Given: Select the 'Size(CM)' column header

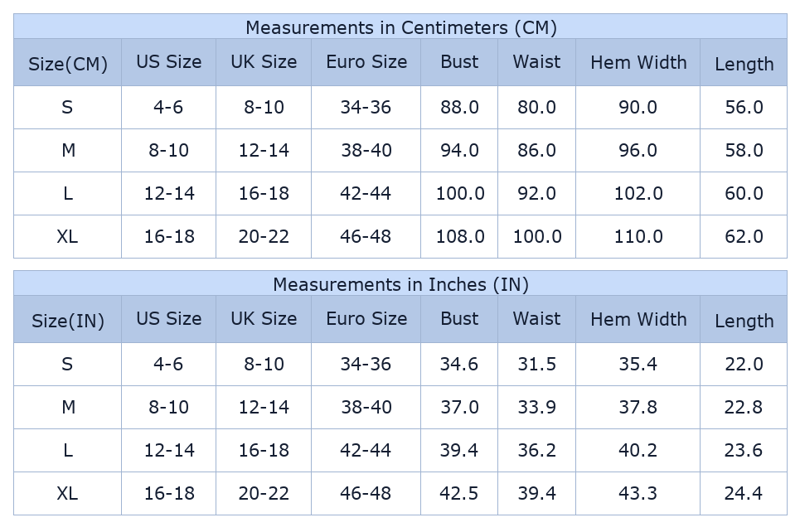Looking at the screenshot, I should [x=68, y=64].
